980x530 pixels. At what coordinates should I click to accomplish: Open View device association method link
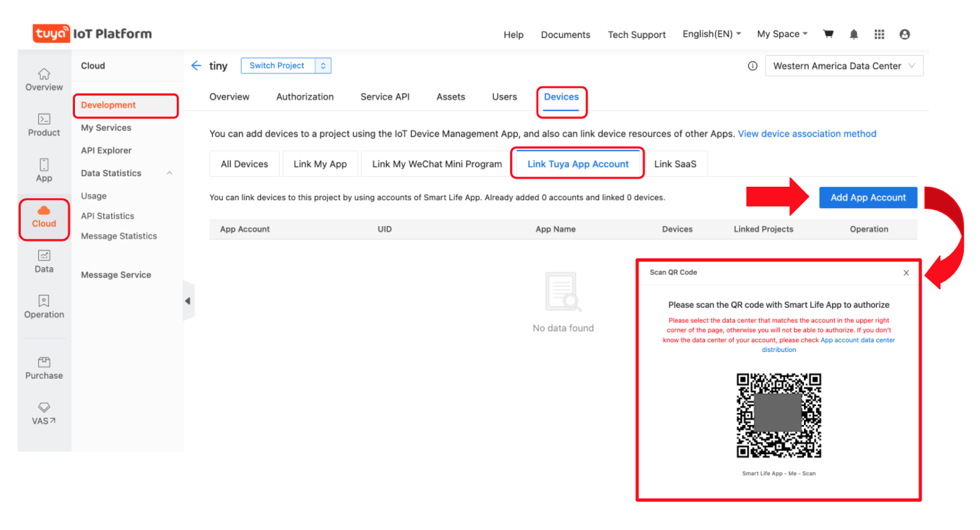click(x=807, y=134)
